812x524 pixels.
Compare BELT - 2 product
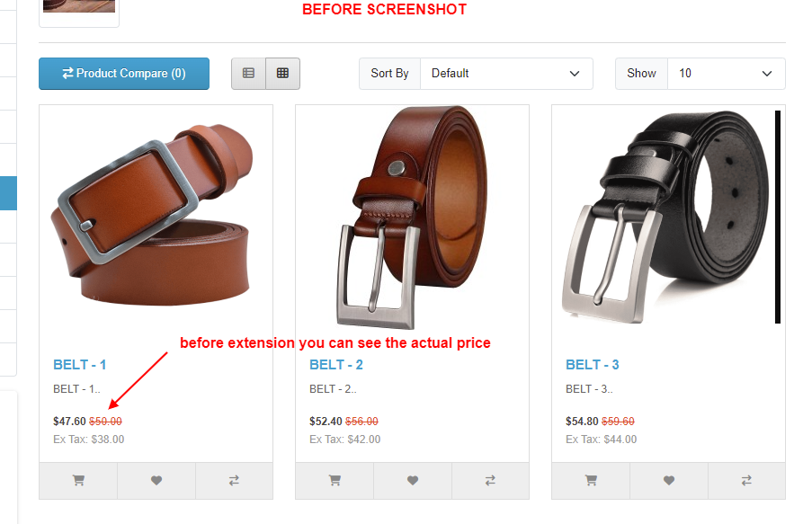(x=490, y=481)
